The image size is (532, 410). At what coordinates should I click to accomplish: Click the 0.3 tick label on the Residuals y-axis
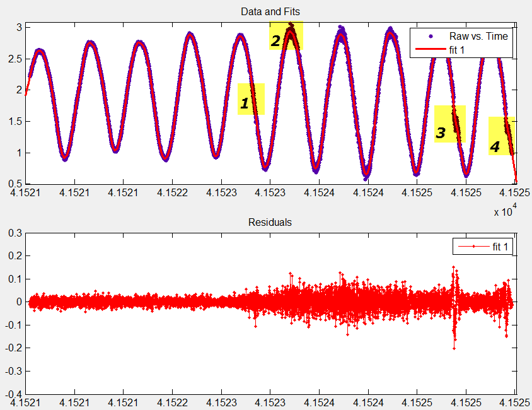coord(14,233)
